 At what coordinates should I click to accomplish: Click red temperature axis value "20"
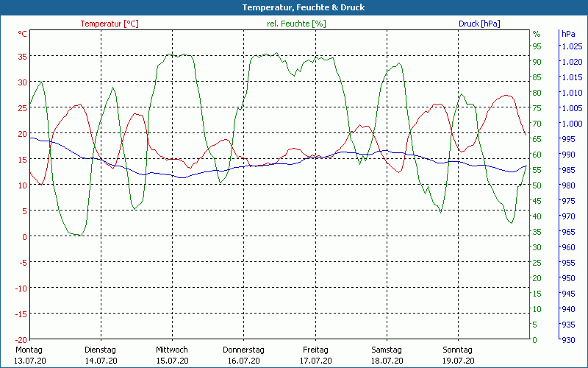(x=23, y=134)
